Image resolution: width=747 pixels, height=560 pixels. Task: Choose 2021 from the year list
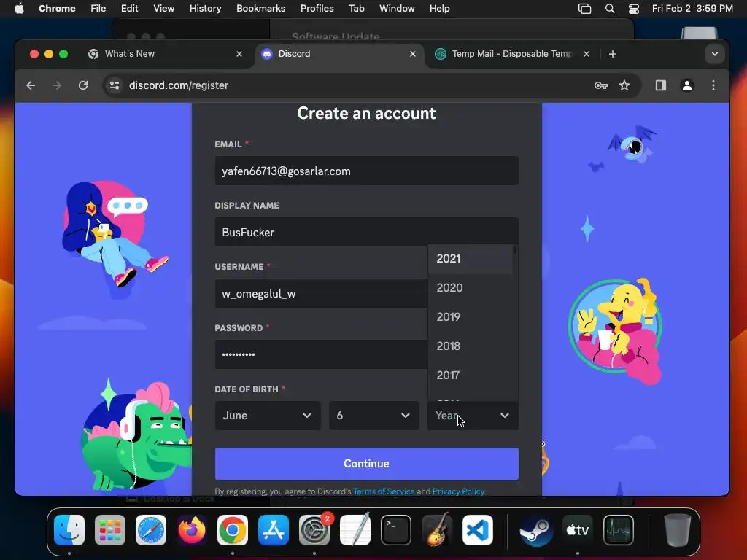click(x=471, y=259)
